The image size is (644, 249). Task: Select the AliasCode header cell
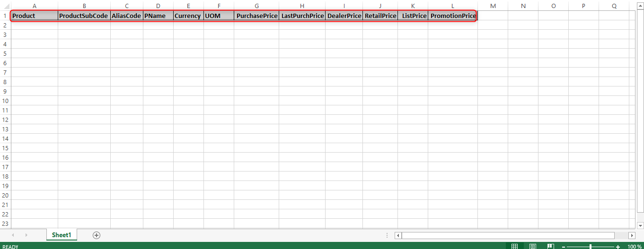tap(126, 16)
